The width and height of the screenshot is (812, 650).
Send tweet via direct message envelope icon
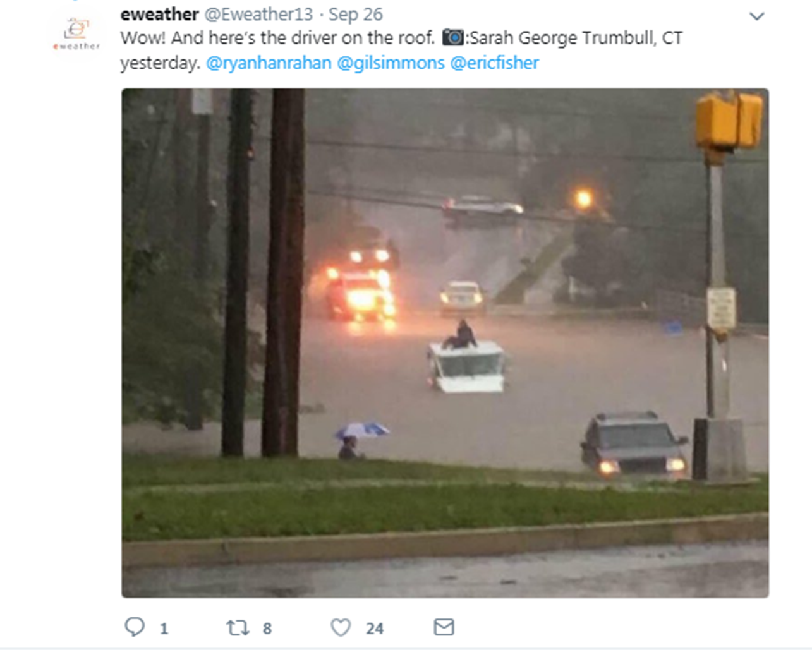coord(444,627)
